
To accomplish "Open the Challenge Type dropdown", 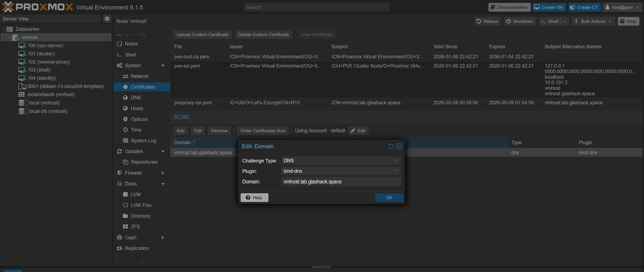I will pos(396,161).
